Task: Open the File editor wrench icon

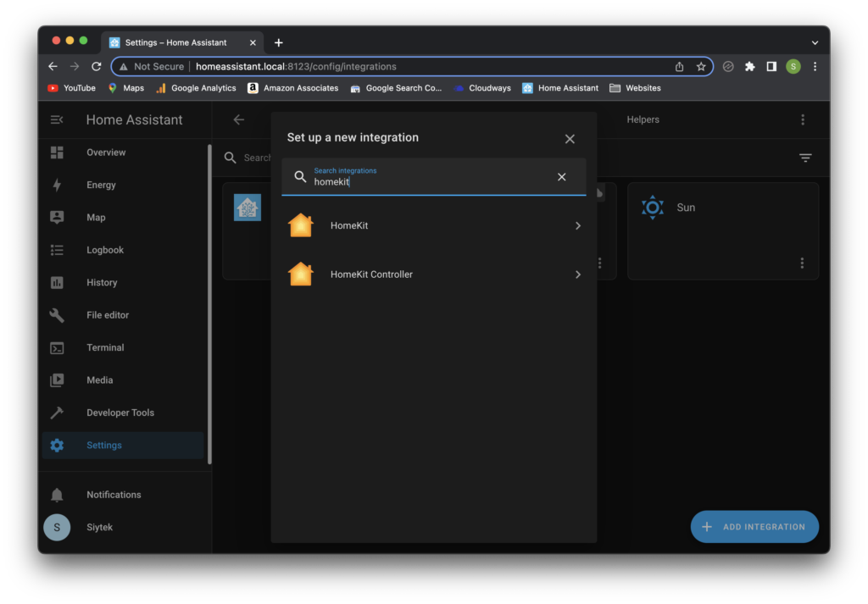Action: tap(57, 315)
